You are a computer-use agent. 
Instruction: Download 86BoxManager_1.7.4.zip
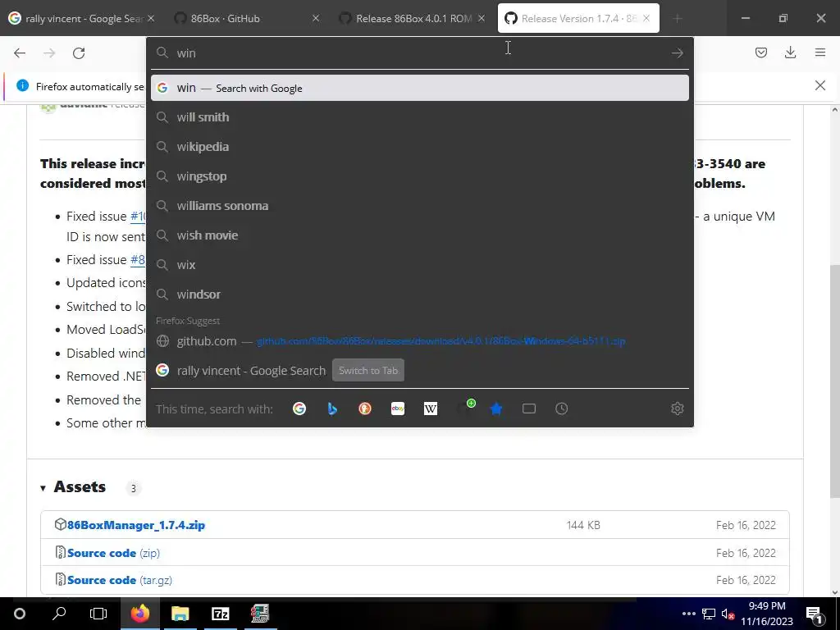click(135, 525)
